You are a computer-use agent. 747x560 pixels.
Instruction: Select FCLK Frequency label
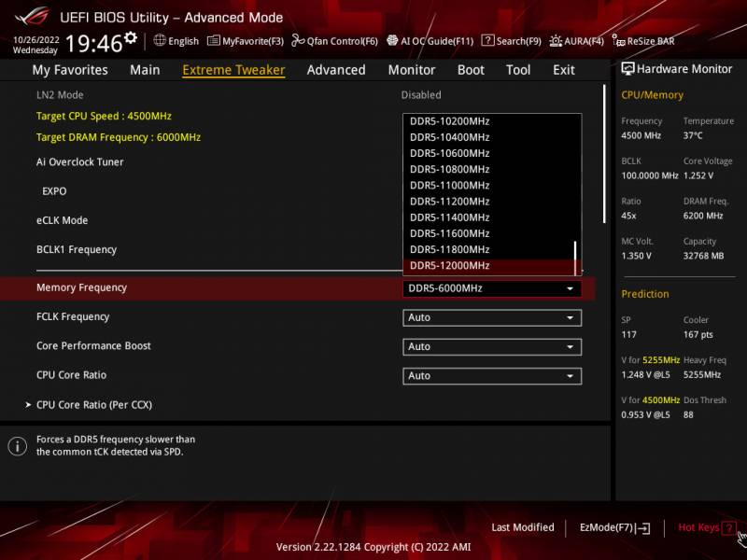[73, 316]
